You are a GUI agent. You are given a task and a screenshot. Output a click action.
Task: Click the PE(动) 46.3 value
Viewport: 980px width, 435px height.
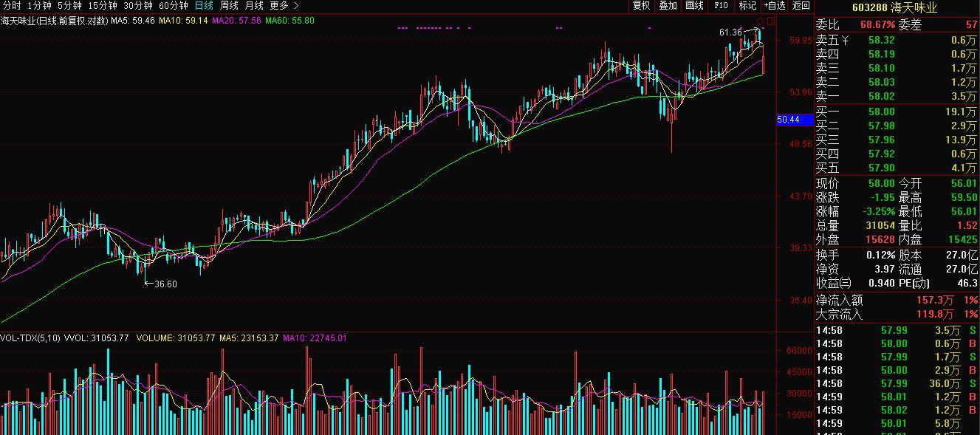(x=967, y=283)
